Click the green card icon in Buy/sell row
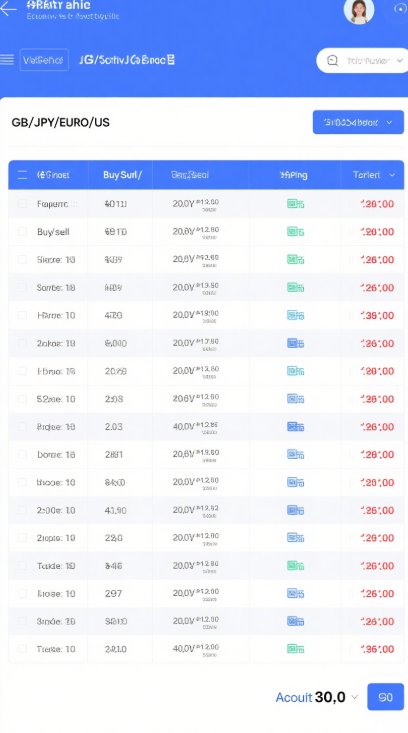The height and width of the screenshot is (733, 408). tap(295, 231)
